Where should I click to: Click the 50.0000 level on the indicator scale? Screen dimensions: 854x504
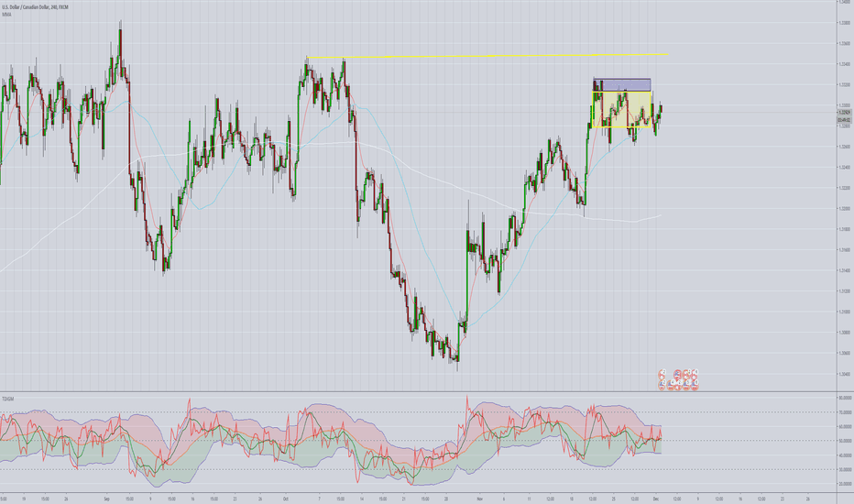pyautogui.click(x=845, y=440)
